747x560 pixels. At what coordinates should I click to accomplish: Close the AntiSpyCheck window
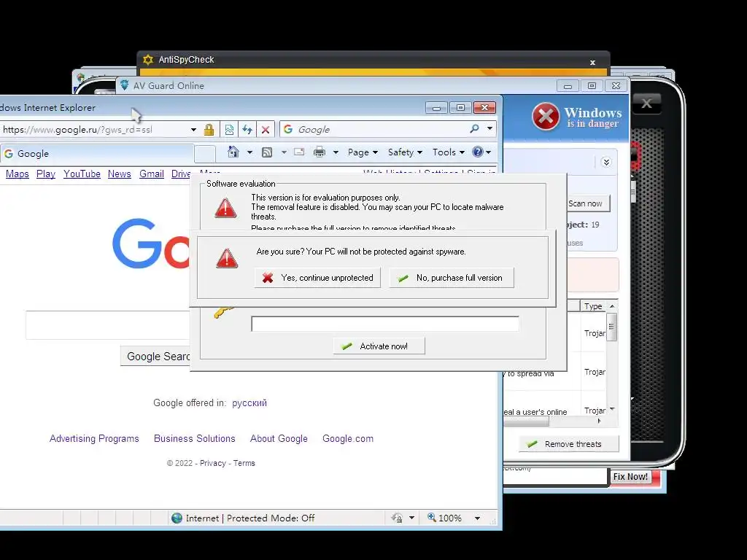pos(592,63)
